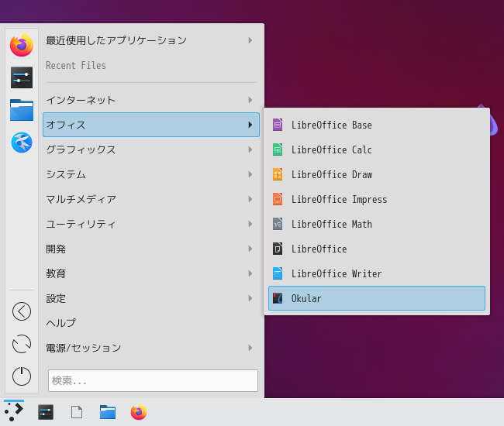Focus the 検索... search field

tap(153, 380)
